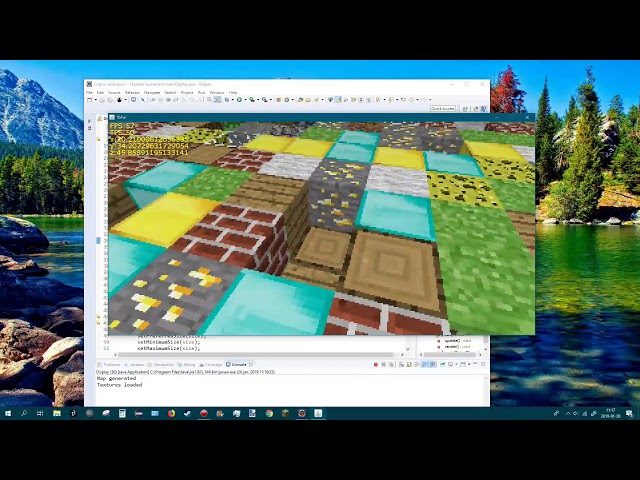The height and width of the screenshot is (480, 640).
Task: Click the Windows Start button
Action: (8, 413)
